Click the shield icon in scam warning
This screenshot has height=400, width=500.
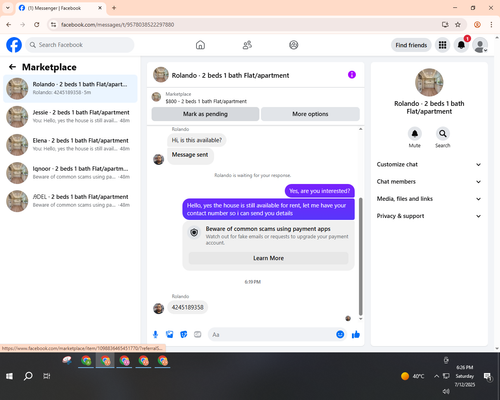pos(194,232)
